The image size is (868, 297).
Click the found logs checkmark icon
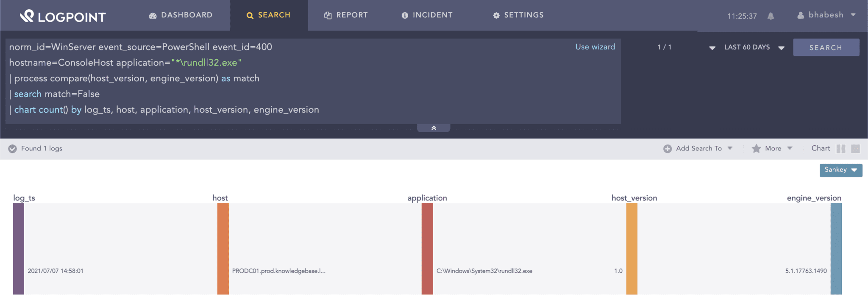pyautogui.click(x=13, y=149)
